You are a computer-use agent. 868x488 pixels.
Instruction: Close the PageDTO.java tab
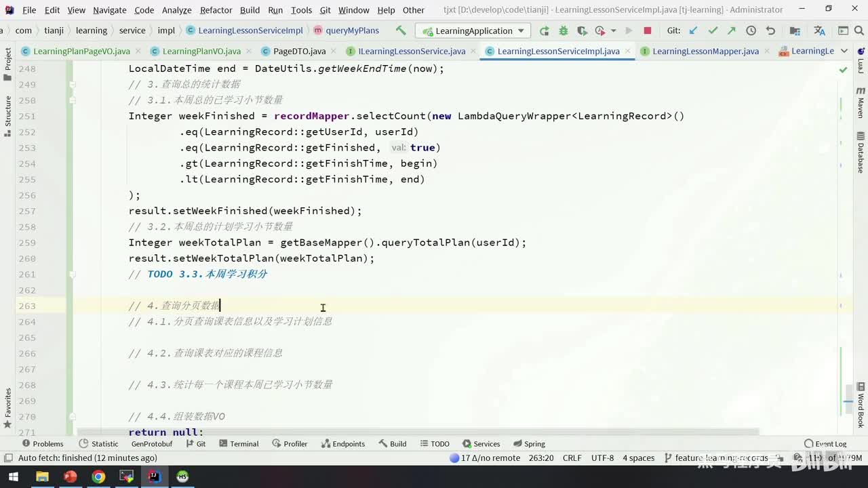point(333,51)
